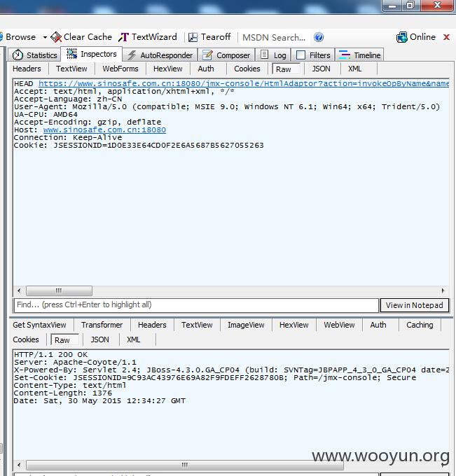Select request Headers inspector tab
Screen dimensions: 456x476
(27, 69)
